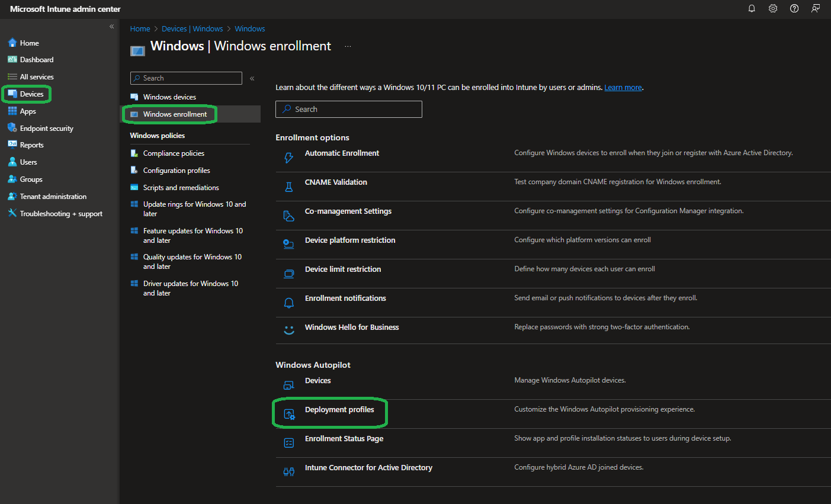
Task: Open the Deployment profiles option
Action: click(339, 410)
